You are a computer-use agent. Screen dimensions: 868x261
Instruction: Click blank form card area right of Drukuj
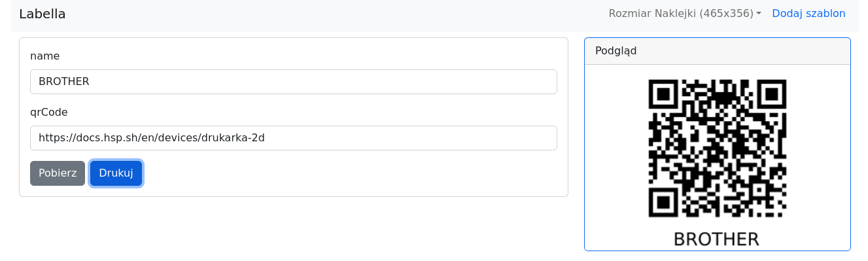[353, 173]
